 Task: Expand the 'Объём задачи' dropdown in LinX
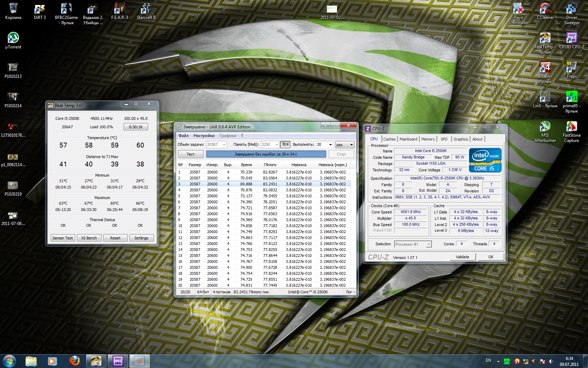point(224,144)
